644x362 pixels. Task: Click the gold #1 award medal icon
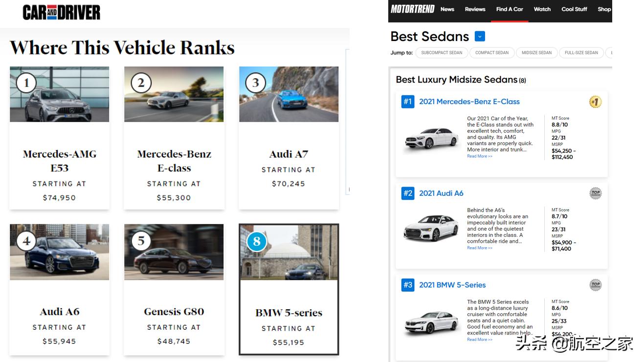tap(595, 102)
